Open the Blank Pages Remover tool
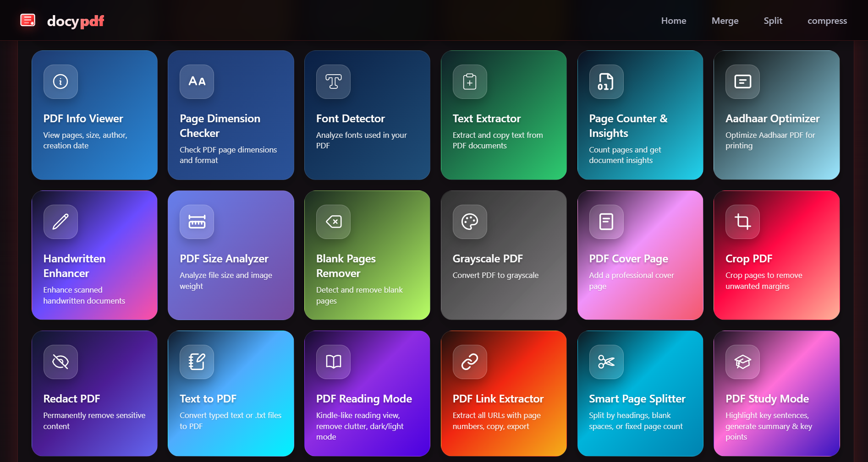Screen dimensions: 868x462 [367, 255]
